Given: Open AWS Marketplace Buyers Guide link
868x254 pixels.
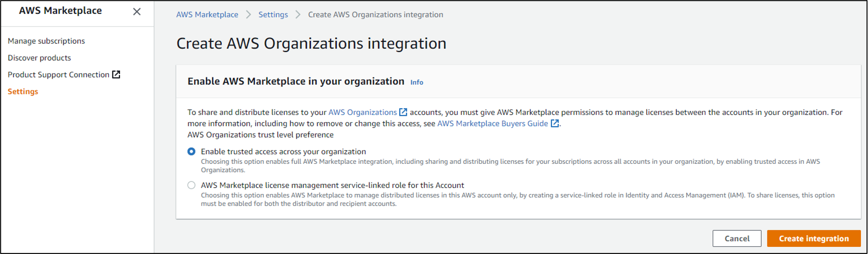Looking at the screenshot, I should pos(492,123).
